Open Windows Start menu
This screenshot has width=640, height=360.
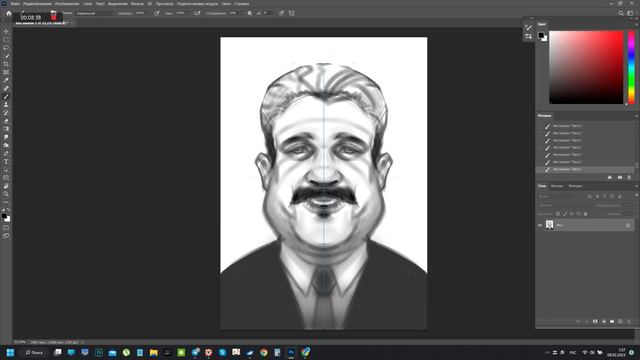pyautogui.click(x=10, y=352)
